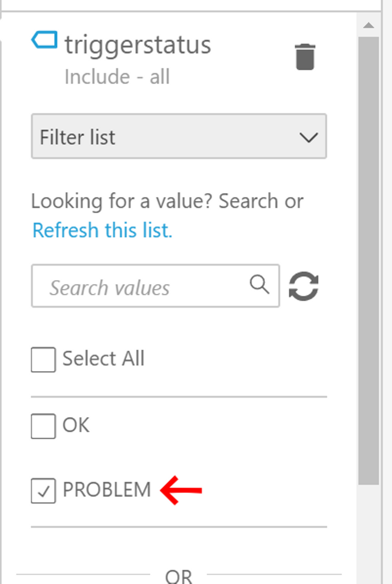Click the OR separator label

tap(179, 576)
